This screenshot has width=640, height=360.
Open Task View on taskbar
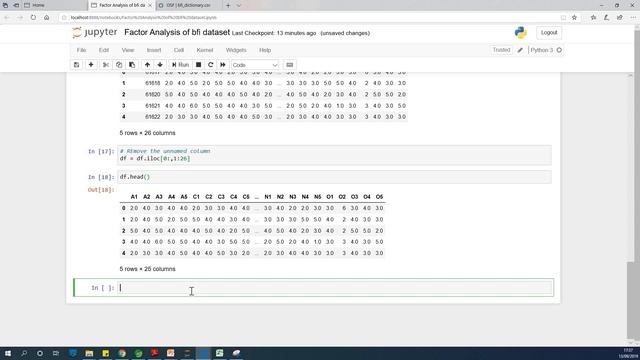click(x=56, y=353)
